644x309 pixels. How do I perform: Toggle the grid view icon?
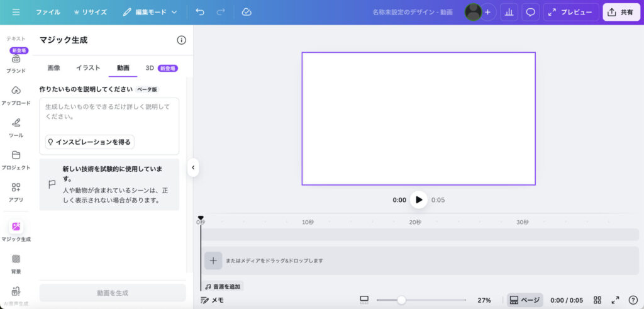[597, 300]
